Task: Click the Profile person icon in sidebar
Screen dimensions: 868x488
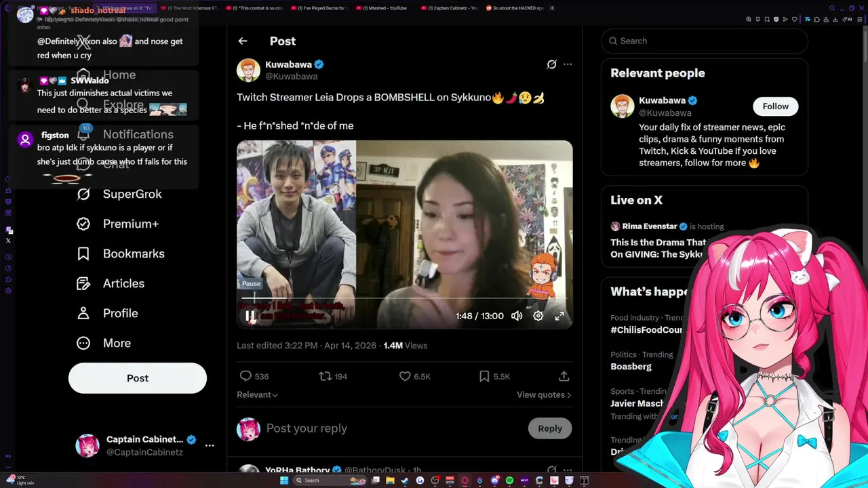Action: pos(83,313)
